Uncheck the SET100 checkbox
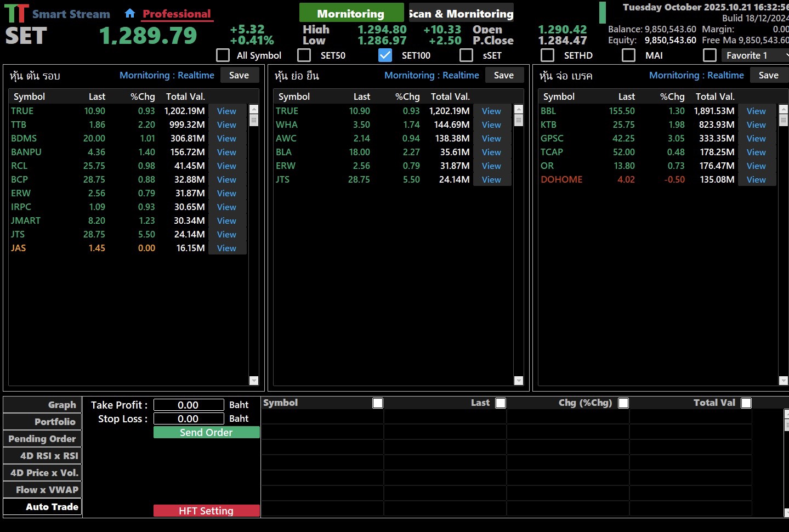This screenshot has width=789, height=532. 385,55
